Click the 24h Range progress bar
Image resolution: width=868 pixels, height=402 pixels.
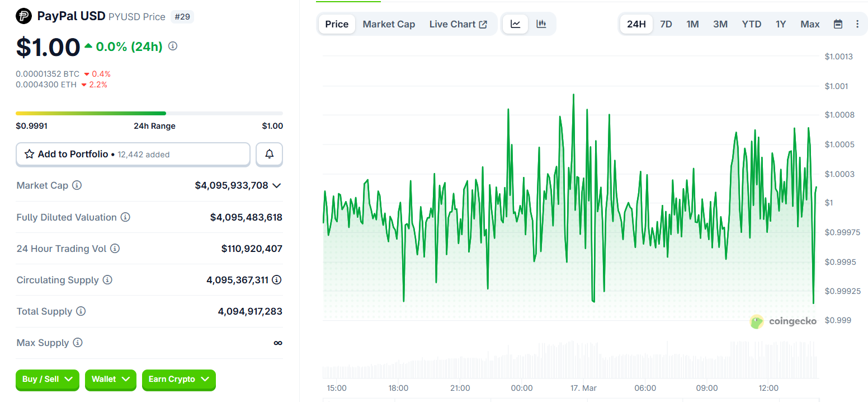149,113
